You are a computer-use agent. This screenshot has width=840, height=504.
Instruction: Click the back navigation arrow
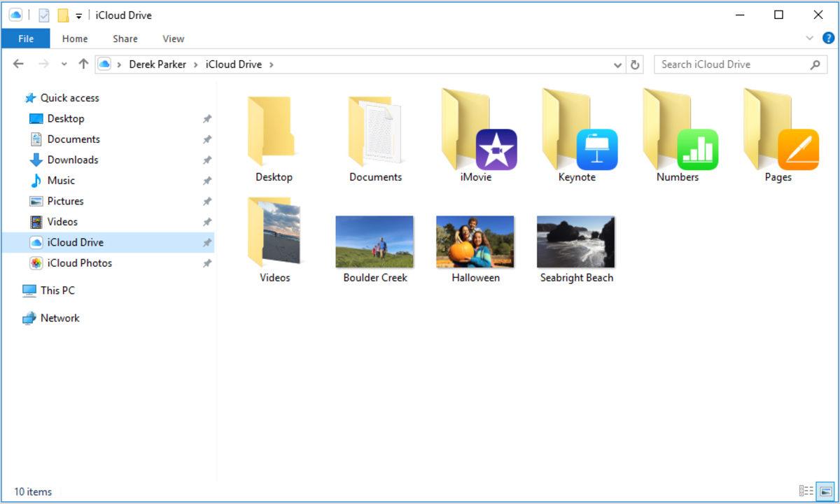pyautogui.click(x=18, y=64)
